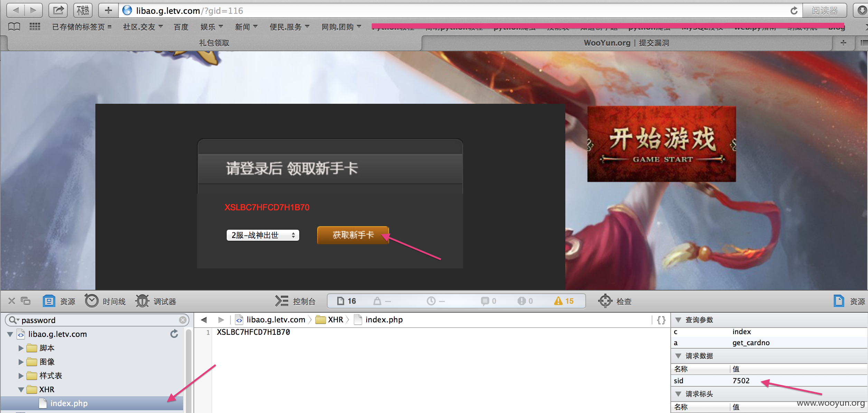Click sidebar vertical scrollbar

(189, 370)
